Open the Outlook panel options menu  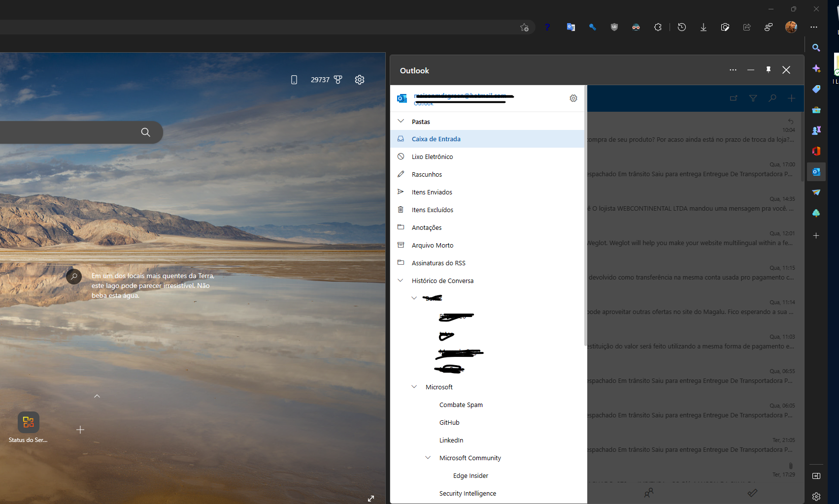[733, 70]
